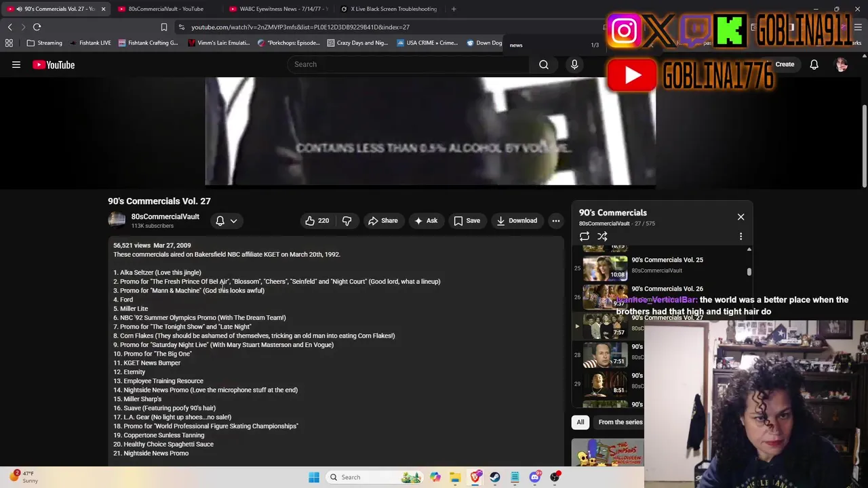Open the Fishtank LIVE bookmark

(x=90, y=43)
